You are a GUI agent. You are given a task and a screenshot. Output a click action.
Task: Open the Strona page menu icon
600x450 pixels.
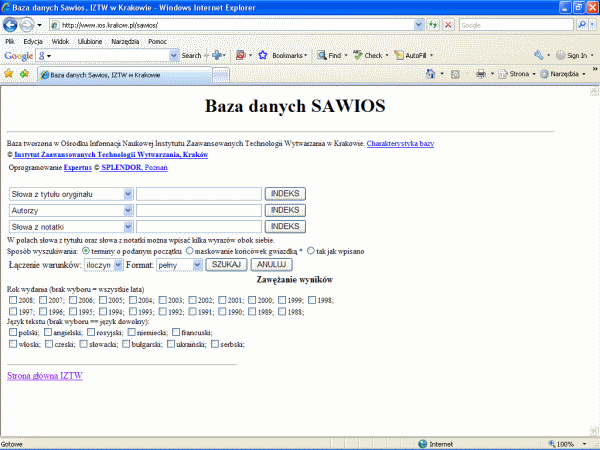coord(503,74)
